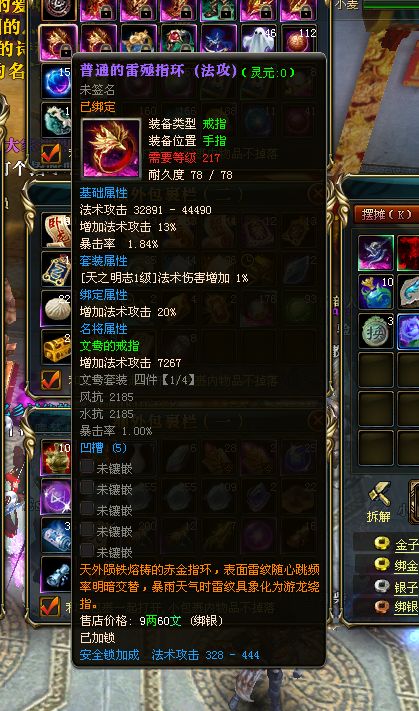Select the green 换 exchange token
Viewport: 419px width, 711px height.
(x=376, y=331)
